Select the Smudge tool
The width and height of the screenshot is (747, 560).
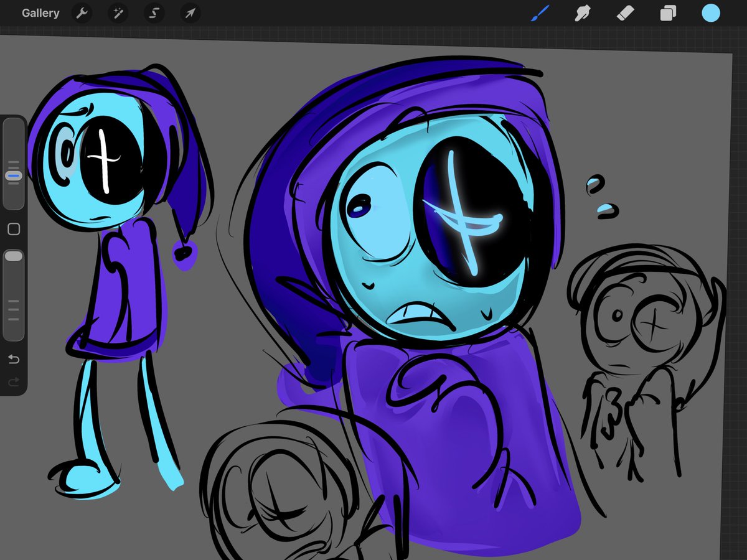(583, 13)
